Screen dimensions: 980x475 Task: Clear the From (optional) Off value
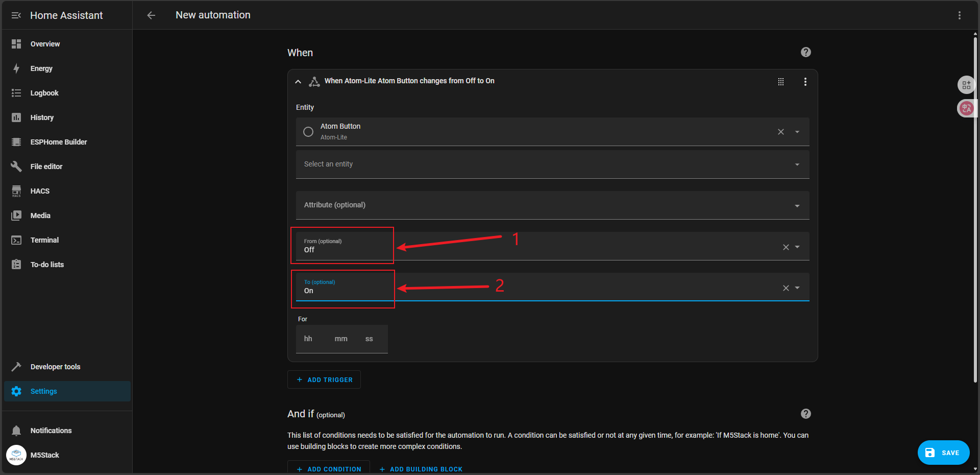(786, 247)
